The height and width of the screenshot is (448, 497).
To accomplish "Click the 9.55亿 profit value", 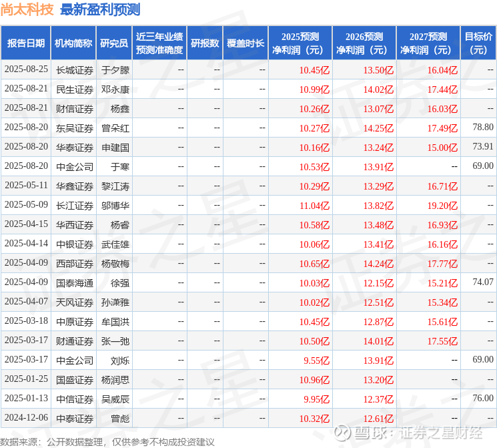I will click(317, 361).
